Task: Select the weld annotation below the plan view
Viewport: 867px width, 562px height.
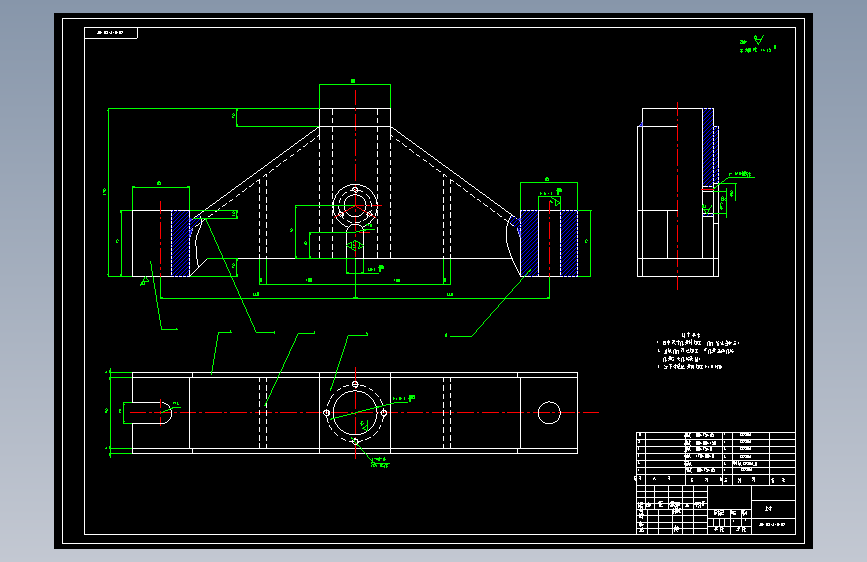Action: 379,462
